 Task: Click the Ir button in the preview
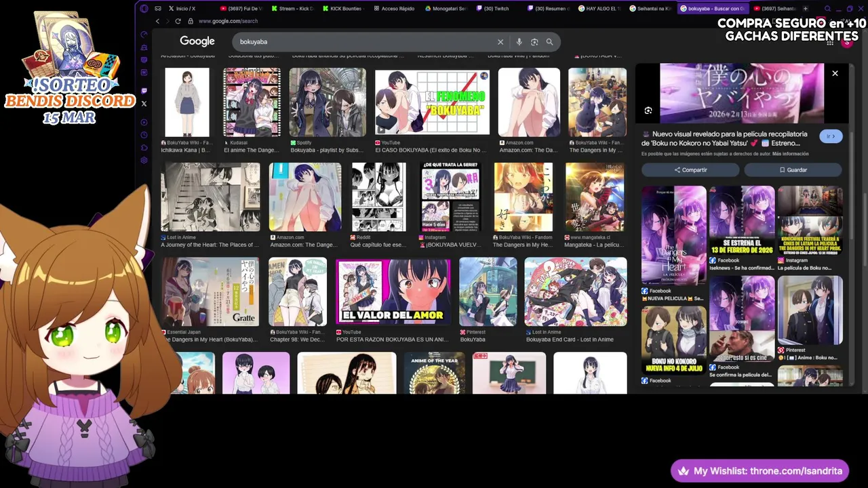click(830, 136)
